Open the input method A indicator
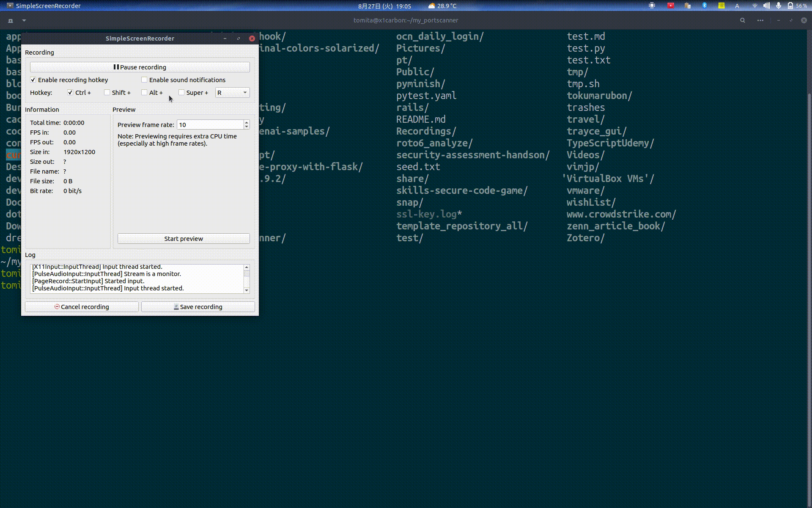This screenshot has width=812, height=508. [x=737, y=6]
